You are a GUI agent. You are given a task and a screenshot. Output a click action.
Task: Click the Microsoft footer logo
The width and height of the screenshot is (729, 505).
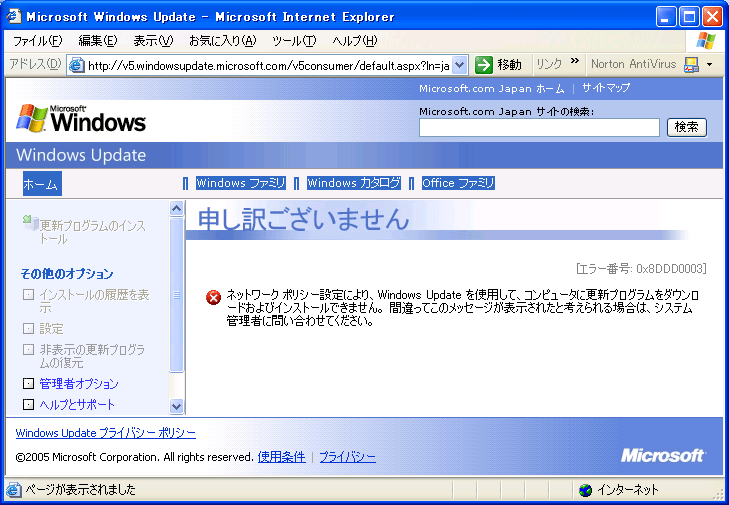tap(663, 455)
